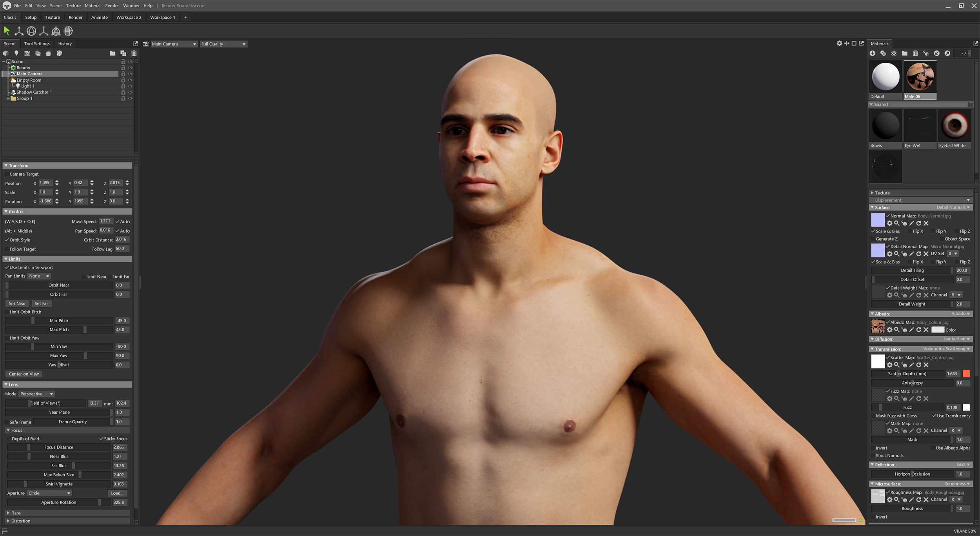Disable Use Limits in Viewport
The width and height of the screenshot is (980, 536).
[x=7, y=267]
